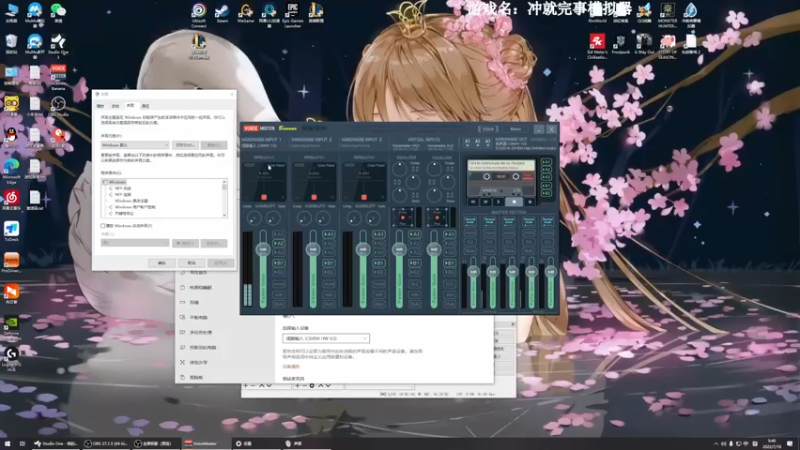Click the cassette Record button in Voicemeeter
800x450 pixels.
[530, 202]
